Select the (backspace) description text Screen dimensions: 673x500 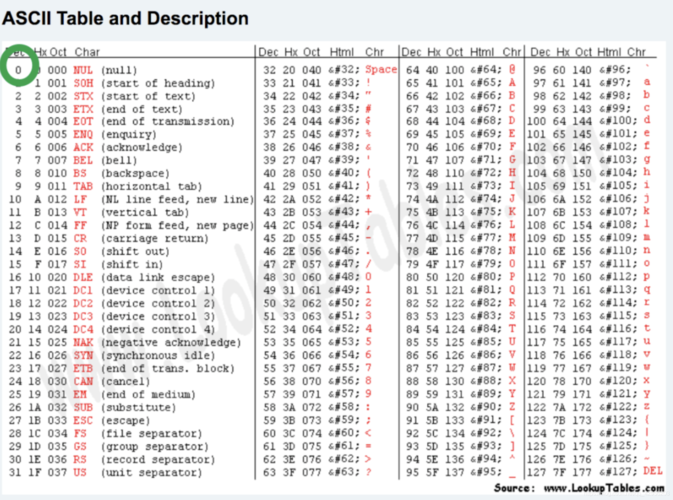[135, 173]
